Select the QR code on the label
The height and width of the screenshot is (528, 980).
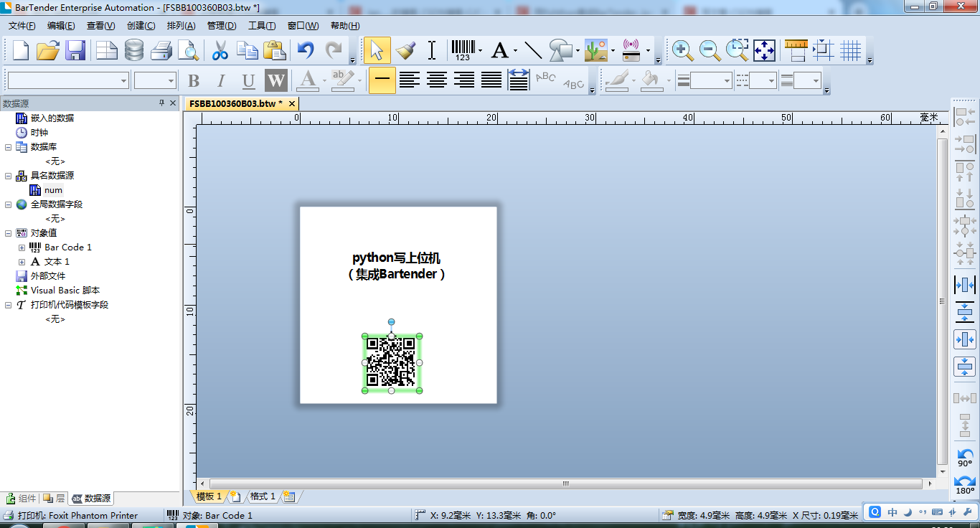(392, 363)
